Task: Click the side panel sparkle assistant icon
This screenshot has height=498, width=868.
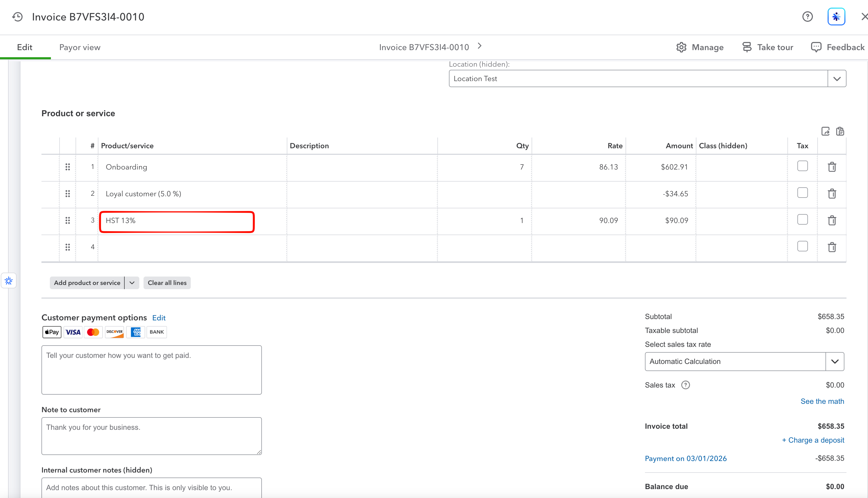Action: pyautogui.click(x=9, y=281)
